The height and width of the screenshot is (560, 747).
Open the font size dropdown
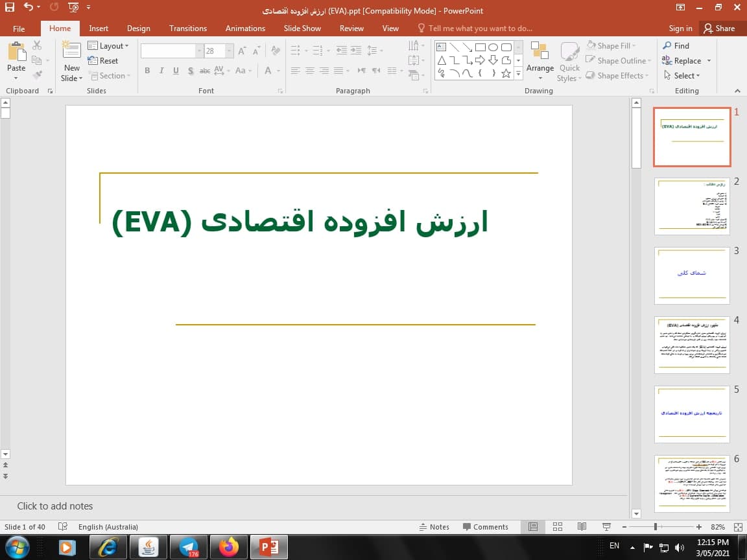(x=229, y=50)
